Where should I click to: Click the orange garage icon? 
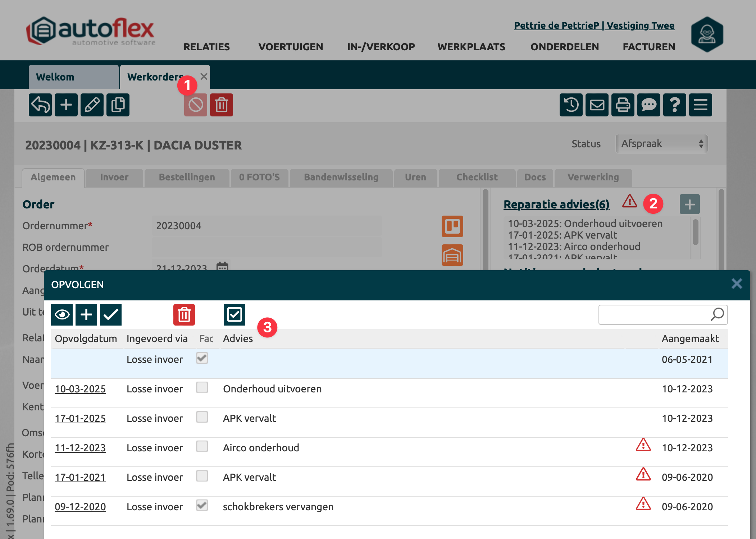tap(452, 255)
